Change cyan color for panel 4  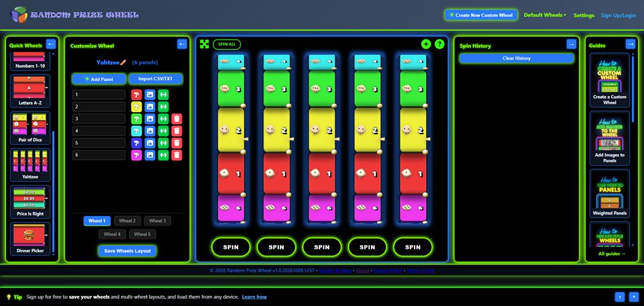(x=136, y=131)
